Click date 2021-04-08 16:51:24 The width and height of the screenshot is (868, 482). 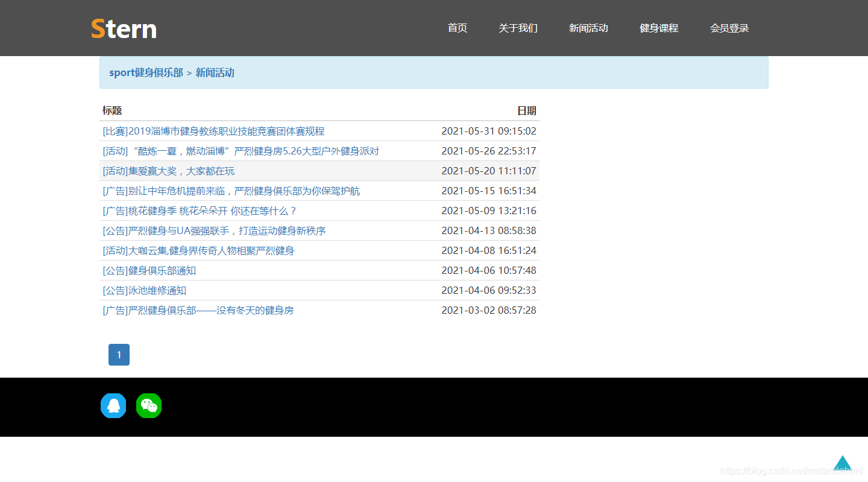click(489, 250)
